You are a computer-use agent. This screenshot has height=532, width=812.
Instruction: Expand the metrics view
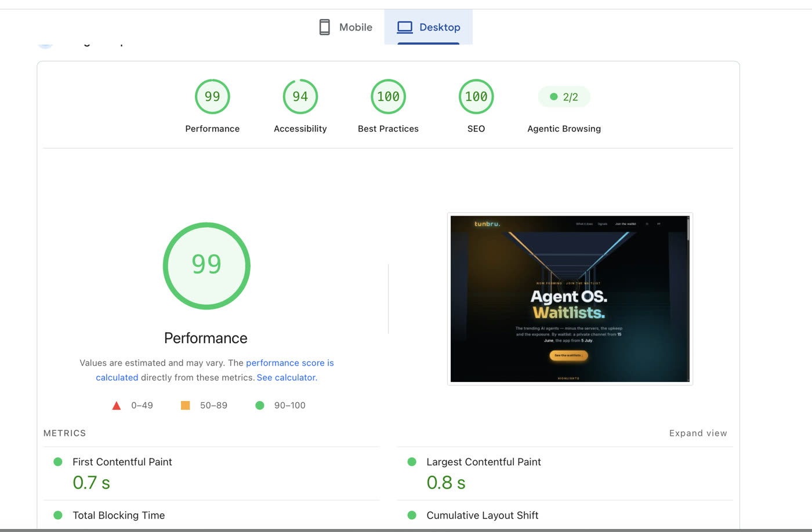[x=698, y=433]
